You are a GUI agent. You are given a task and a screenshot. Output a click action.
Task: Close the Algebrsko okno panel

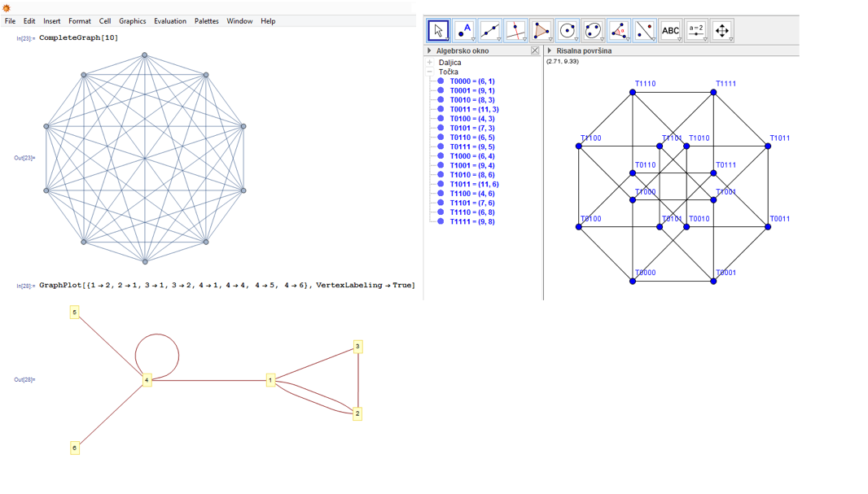535,50
